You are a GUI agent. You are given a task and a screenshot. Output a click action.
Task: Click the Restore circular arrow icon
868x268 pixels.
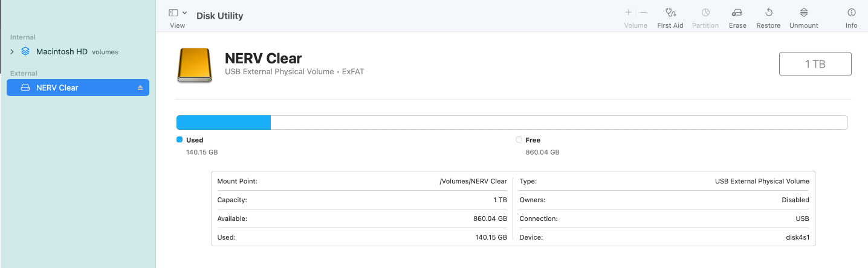[x=768, y=13]
